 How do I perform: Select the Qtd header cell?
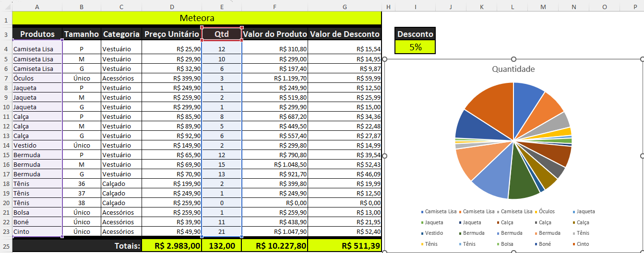(222, 34)
